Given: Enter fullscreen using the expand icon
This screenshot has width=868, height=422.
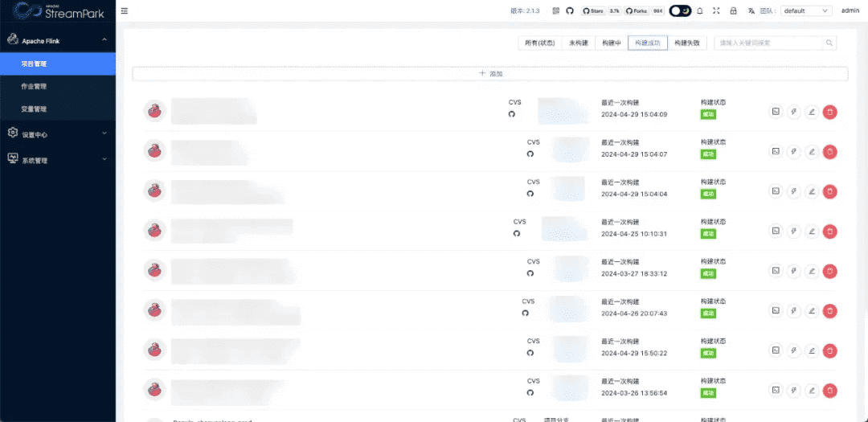Looking at the screenshot, I should [x=716, y=11].
